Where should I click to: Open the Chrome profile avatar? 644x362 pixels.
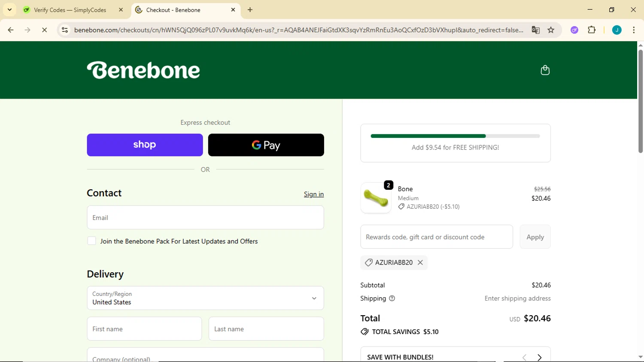click(617, 30)
